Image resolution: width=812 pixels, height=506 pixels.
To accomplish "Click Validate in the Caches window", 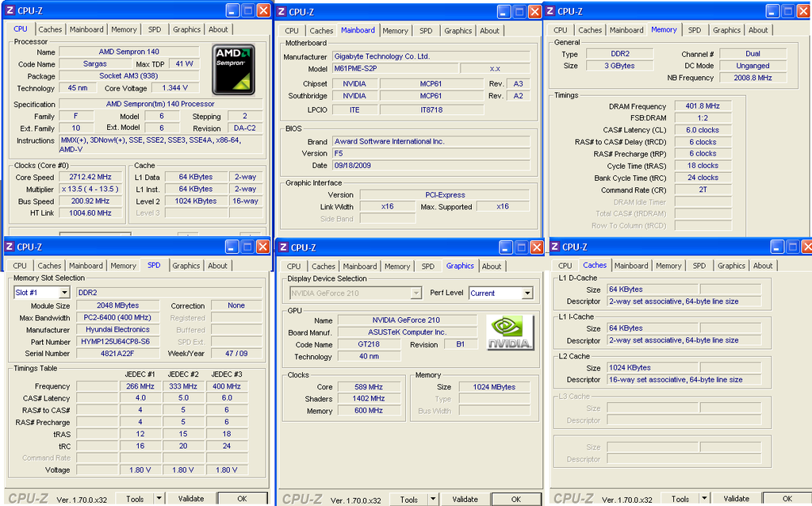I will pyautogui.click(x=736, y=499).
